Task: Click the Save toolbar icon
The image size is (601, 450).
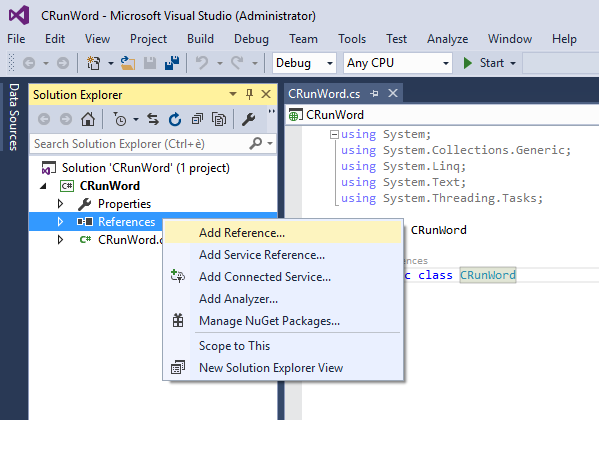Action: [x=149, y=63]
